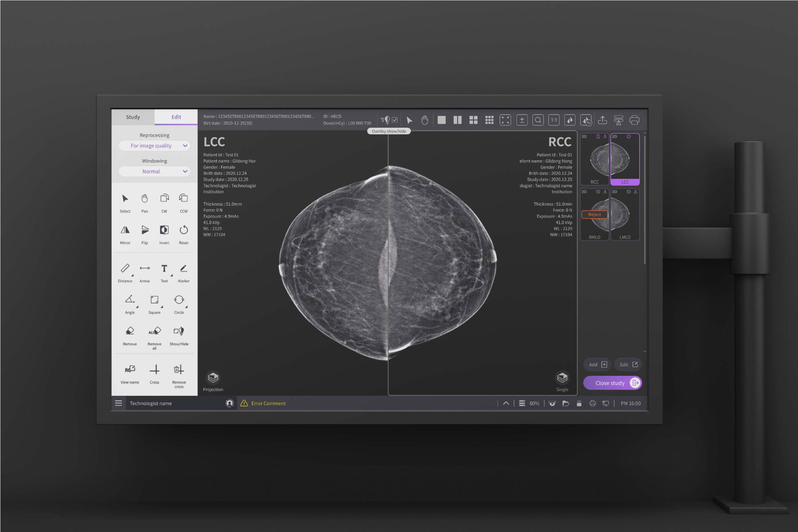Toggle warning icon on RCC thumbnail
The image size is (798, 532).
605,137
